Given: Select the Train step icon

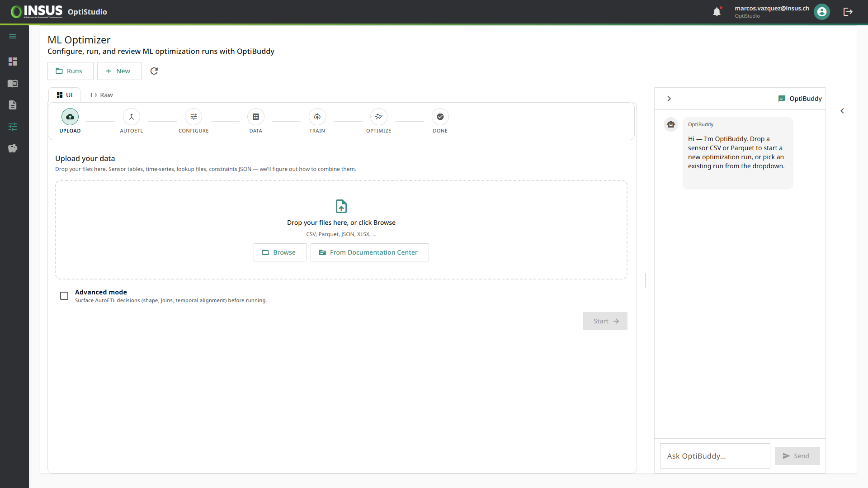Looking at the screenshot, I should [x=317, y=117].
